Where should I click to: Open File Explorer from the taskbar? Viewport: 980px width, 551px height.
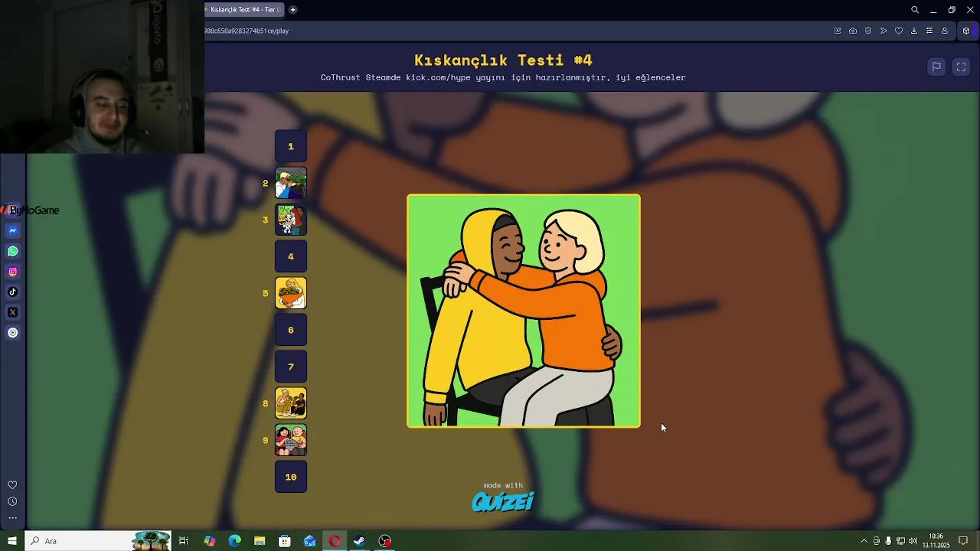[260, 541]
